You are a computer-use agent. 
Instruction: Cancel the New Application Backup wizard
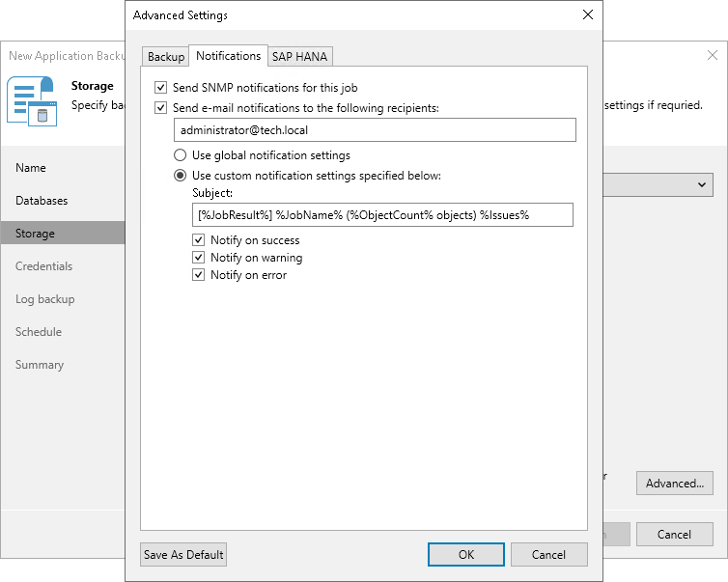(675, 534)
